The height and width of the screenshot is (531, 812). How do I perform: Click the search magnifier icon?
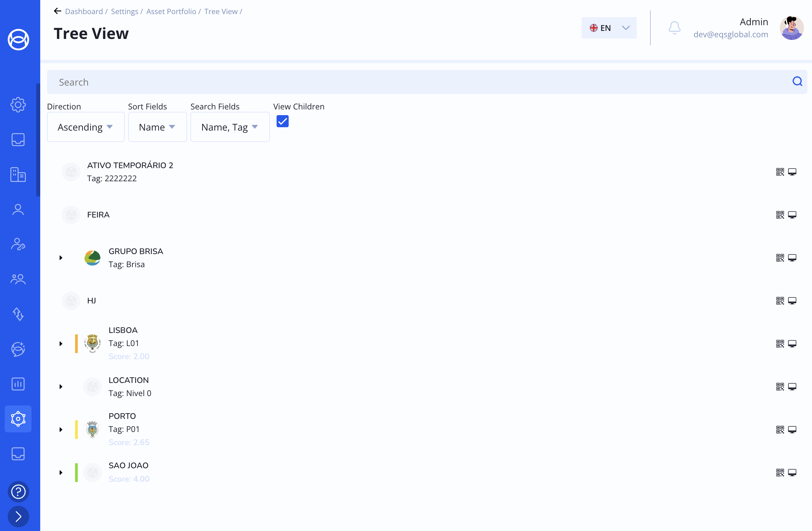pos(797,82)
